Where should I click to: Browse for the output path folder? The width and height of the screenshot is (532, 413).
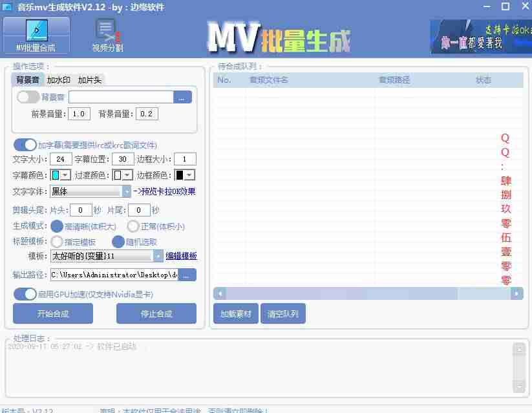(x=187, y=275)
